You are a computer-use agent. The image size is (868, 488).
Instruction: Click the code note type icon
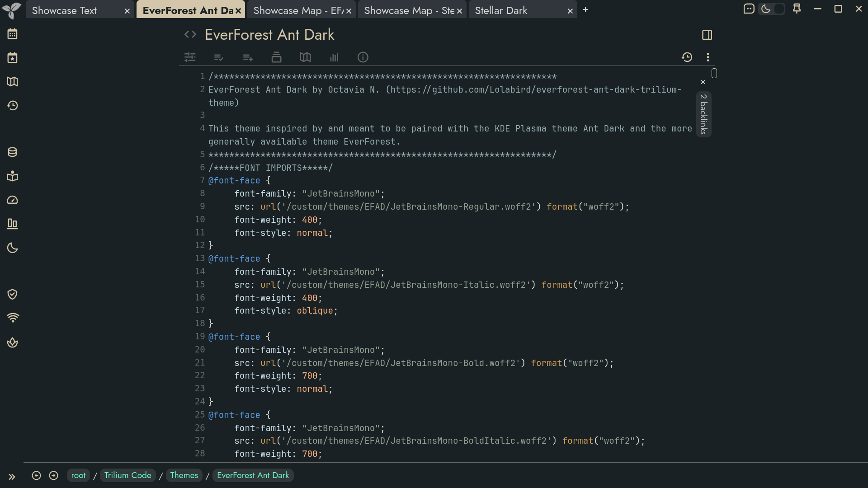click(x=190, y=34)
